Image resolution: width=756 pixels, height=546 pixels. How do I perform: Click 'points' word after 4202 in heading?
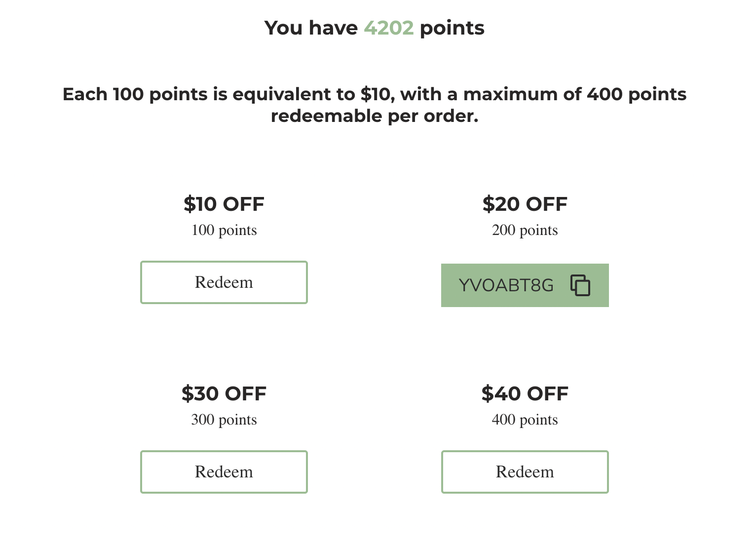(x=452, y=29)
